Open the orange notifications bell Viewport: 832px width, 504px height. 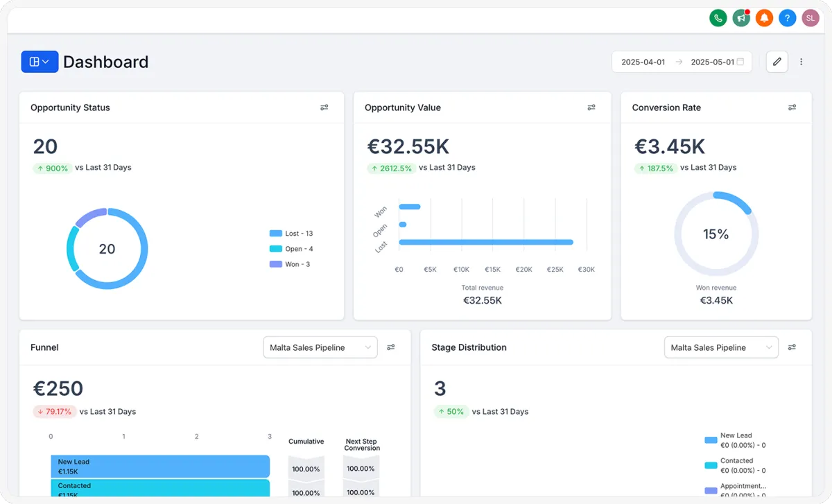(764, 18)
